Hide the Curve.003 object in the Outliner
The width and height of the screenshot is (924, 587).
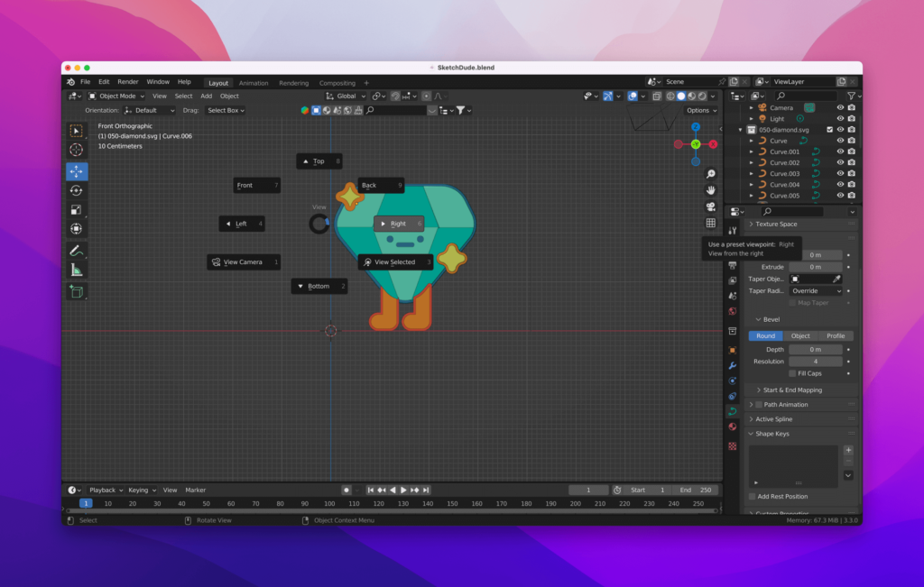click(840, 173)
